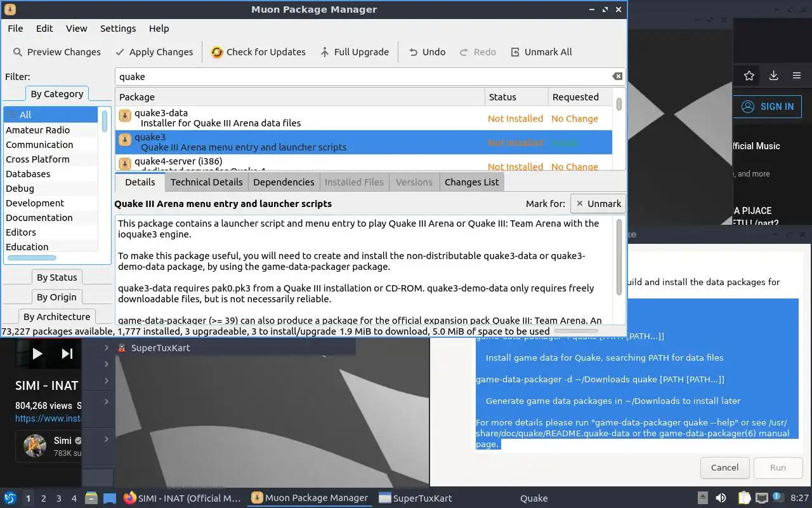Image resolution: width=812 pixels, height=508 pixels.
Task: Switch to the Technical Details tab
Action: click(206, 182)
